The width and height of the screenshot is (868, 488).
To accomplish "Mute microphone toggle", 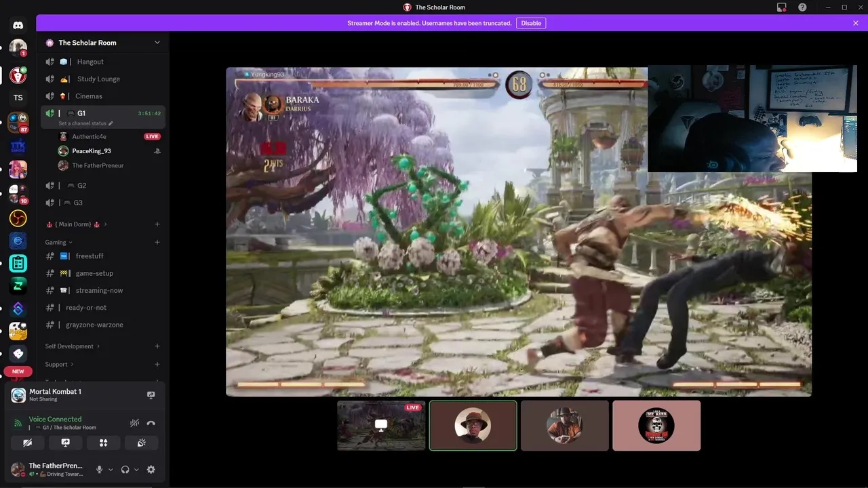I will pyautogui.click(x=100, y=470).
